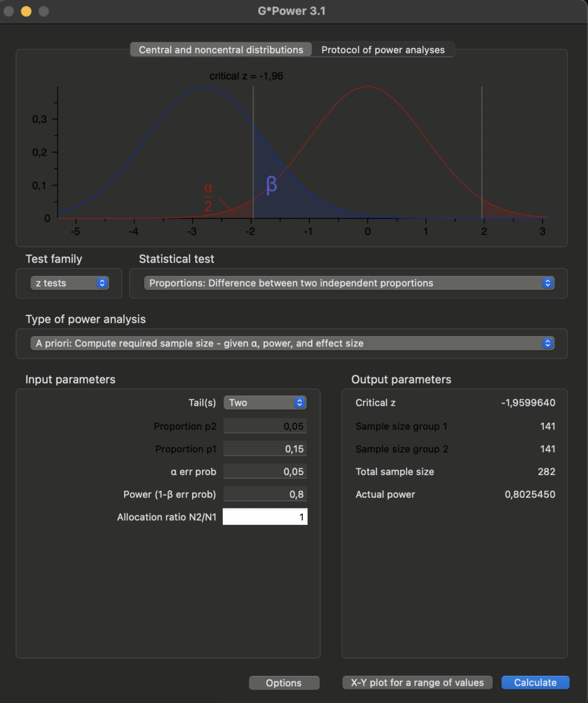Click the red α/2 label in the plot
588x703 pixels.
click(x=208, y=197)
